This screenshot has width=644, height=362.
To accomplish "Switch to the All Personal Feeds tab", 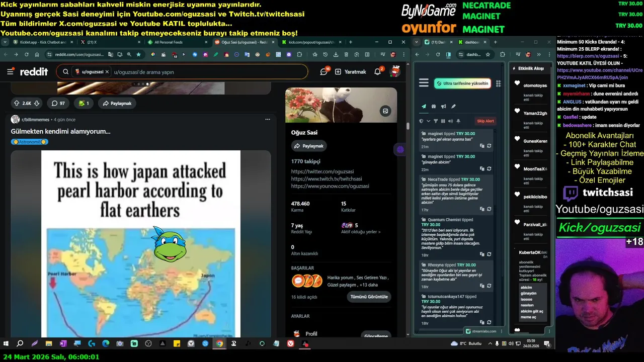I will (x=177, y=42).
